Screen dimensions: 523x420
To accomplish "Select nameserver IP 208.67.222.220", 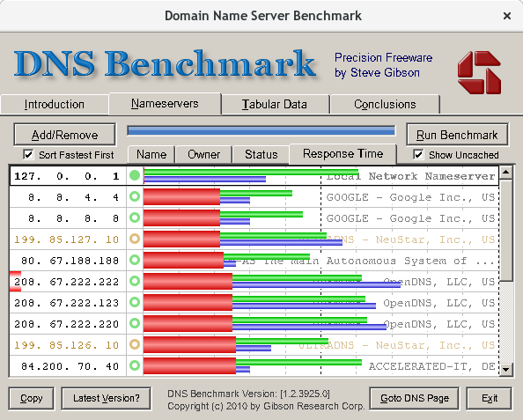I will tap(67, 324).
